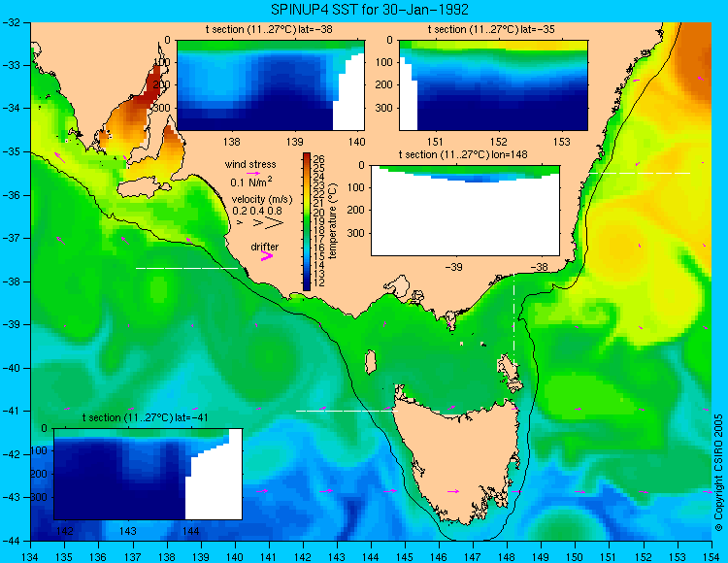Click King Island northwest of Tasmania
This screenshot has height=563, width=728.
pyautogui.click(x=371, y=362)
